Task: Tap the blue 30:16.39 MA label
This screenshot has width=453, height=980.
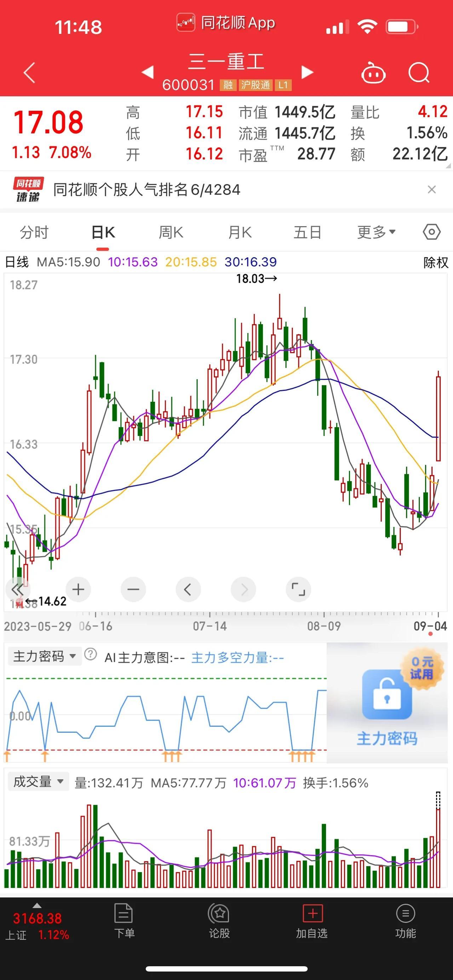Action: (251, 262)
